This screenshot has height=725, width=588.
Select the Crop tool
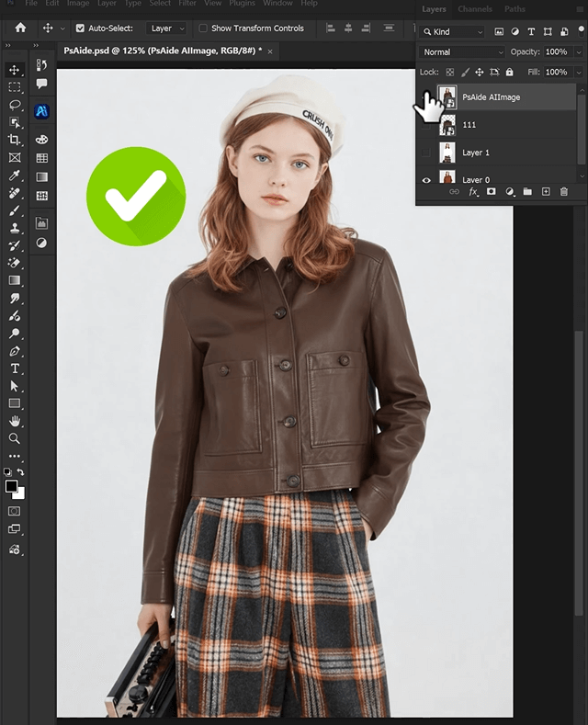pos(14,140)
